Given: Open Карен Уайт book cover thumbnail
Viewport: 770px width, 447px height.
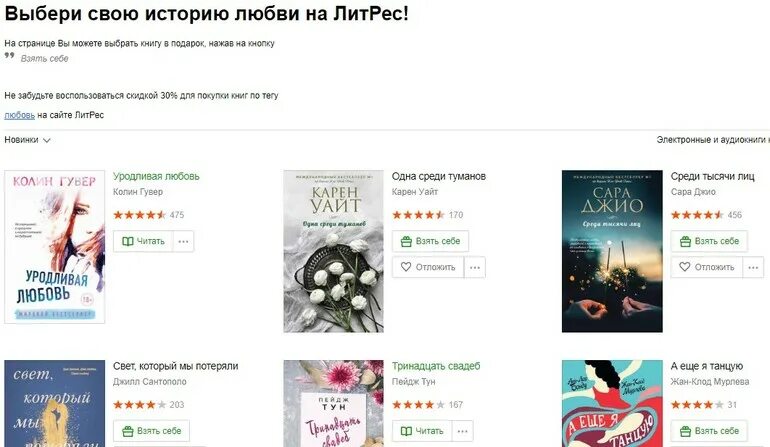Looking at the screenshot, I should pyautogui.click(x=333, y=251).
